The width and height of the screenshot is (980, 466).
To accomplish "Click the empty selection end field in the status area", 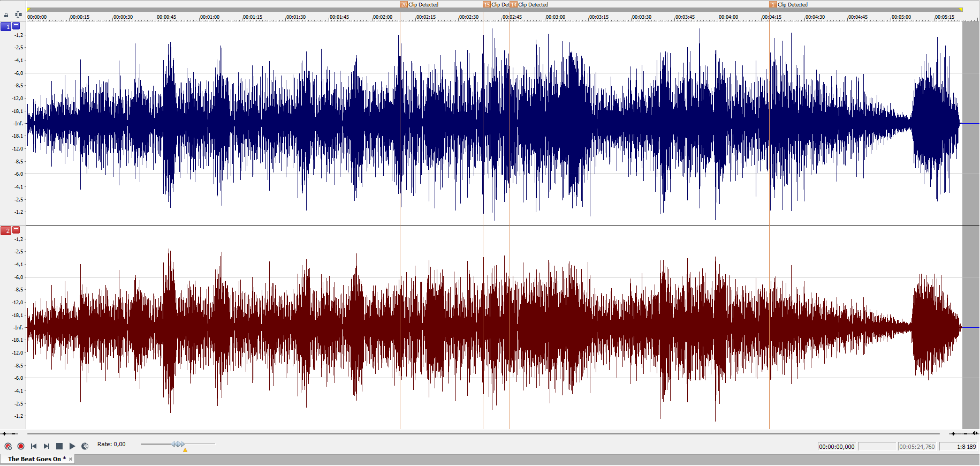I will (x=877, y=447).
